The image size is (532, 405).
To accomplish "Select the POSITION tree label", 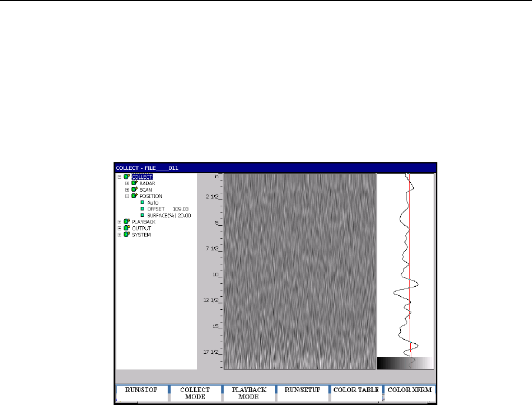I will [151, 196].
